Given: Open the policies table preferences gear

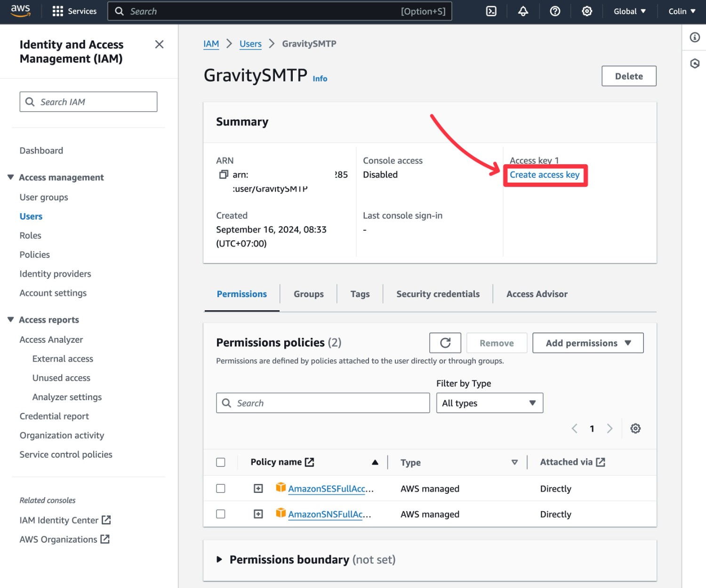Looking at the screenshot, I should click(635, 428).
